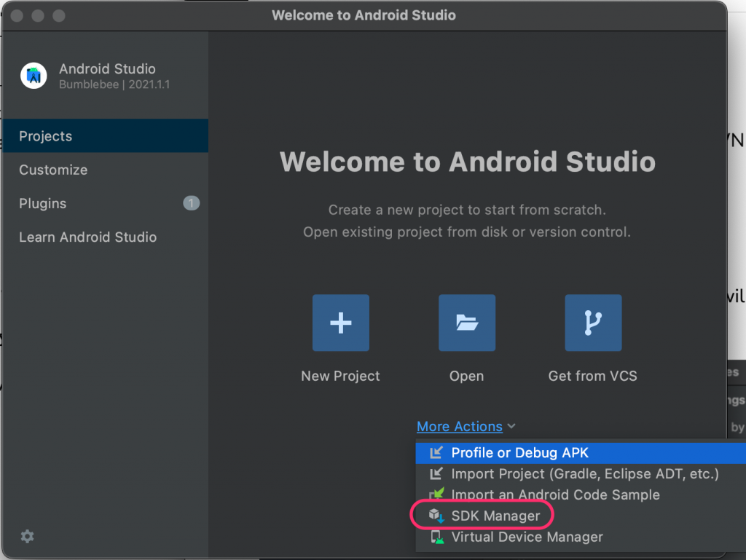This screenshot has width=746, height=560.
Task: Click the Open text label
Action: (x=467, y=376)
